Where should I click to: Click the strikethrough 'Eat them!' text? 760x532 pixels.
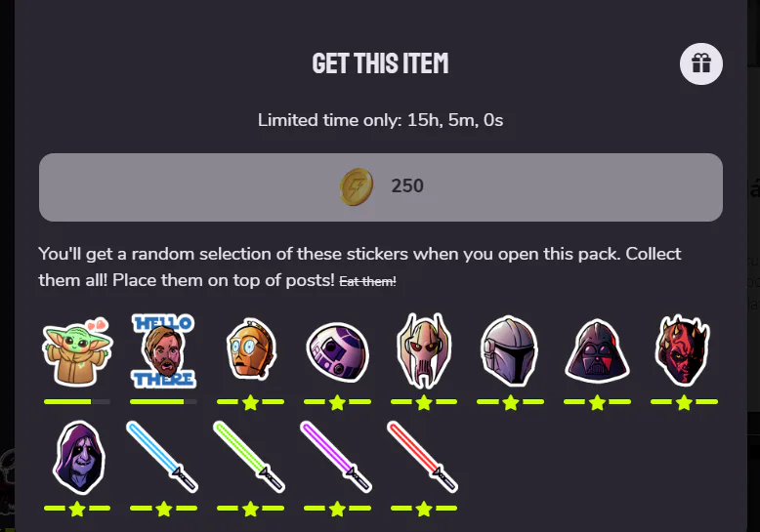pyautogui.click(x=367, y=281)
